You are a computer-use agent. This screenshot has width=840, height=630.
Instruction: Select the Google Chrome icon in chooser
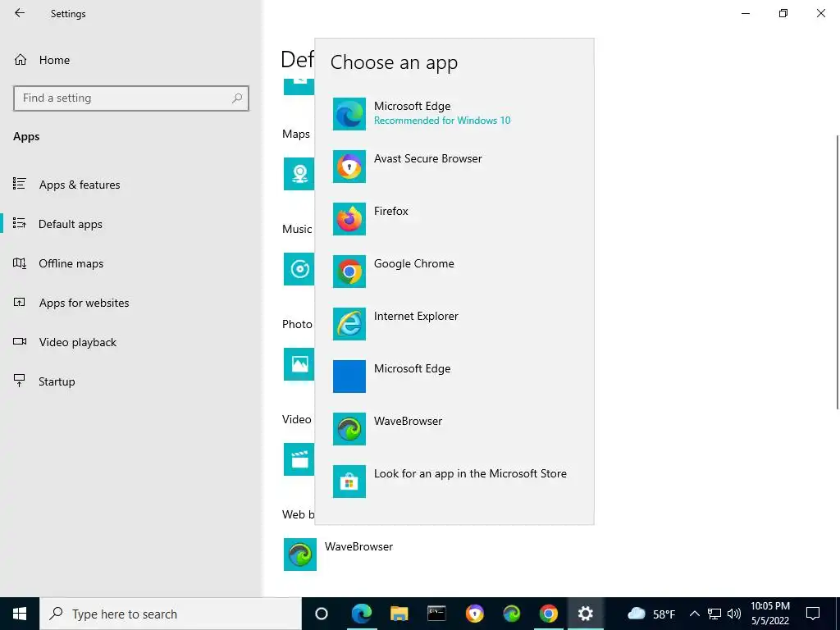point(349,272)
